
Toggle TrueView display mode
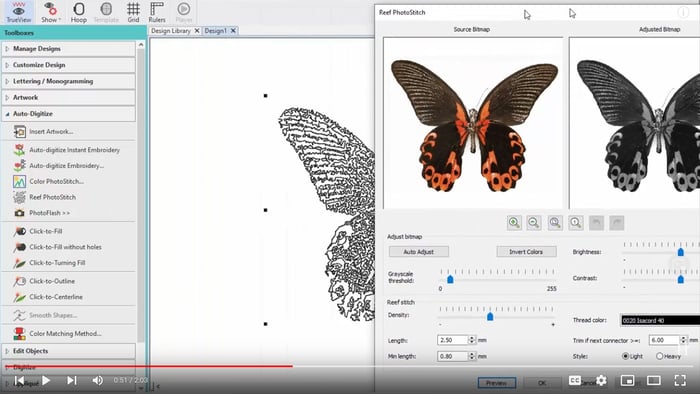coord(18,12)
